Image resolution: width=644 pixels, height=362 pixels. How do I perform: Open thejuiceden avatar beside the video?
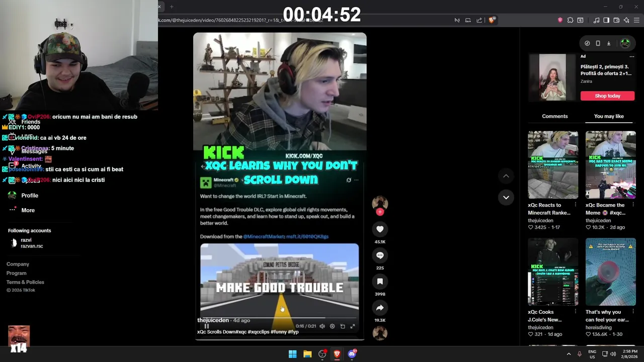[x=380, y=204]
